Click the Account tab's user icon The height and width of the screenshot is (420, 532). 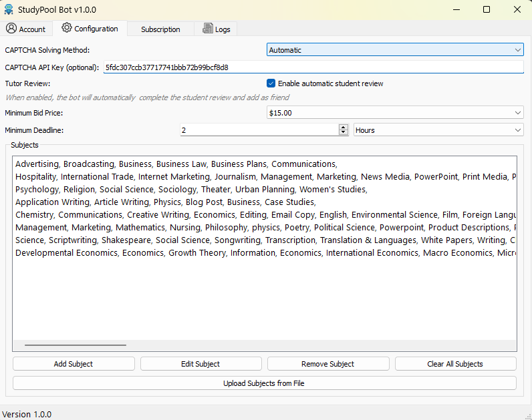tap(11, 28)
